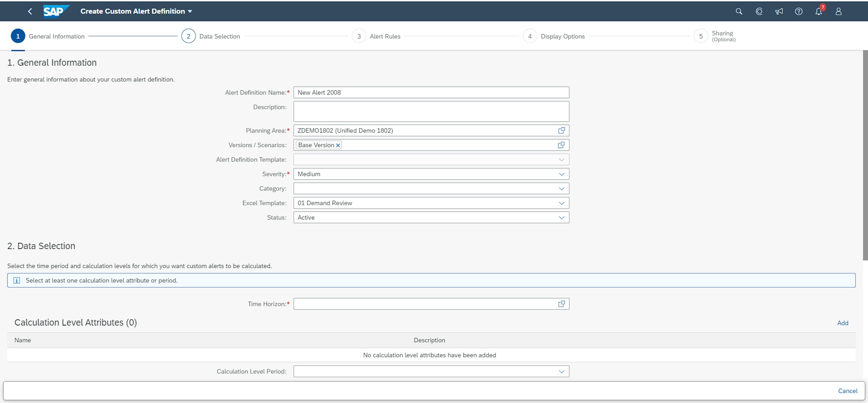Image resolution: width=868 pixels, height=403 pixels.
Task: Expand the Severity dropdown
Action: point(562,174)
